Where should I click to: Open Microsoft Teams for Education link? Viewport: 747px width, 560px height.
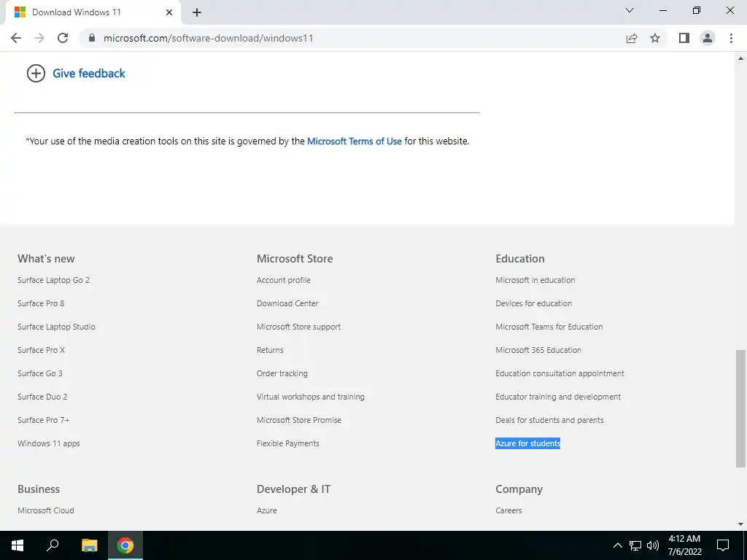[549, 327]
